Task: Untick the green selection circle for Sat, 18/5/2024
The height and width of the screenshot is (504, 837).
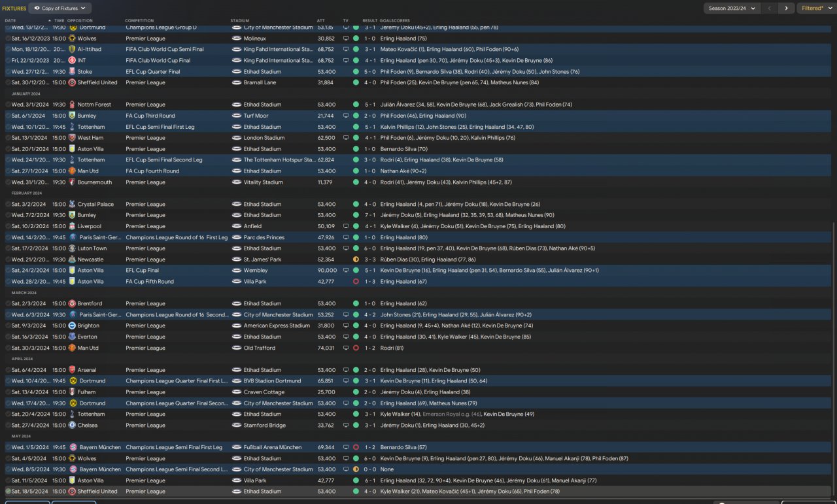Action: [x=9, y=492]
